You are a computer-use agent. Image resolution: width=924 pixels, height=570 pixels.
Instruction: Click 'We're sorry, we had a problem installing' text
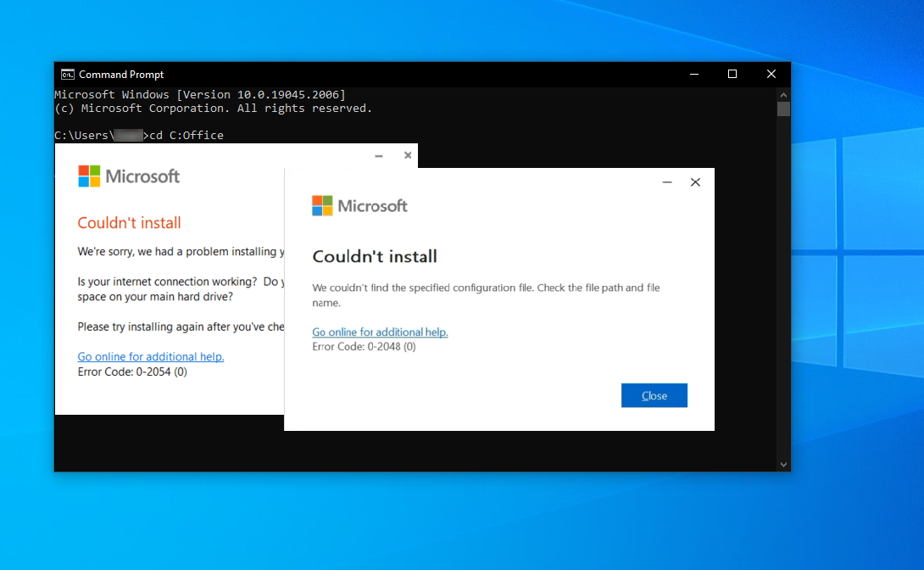(181, 252)
